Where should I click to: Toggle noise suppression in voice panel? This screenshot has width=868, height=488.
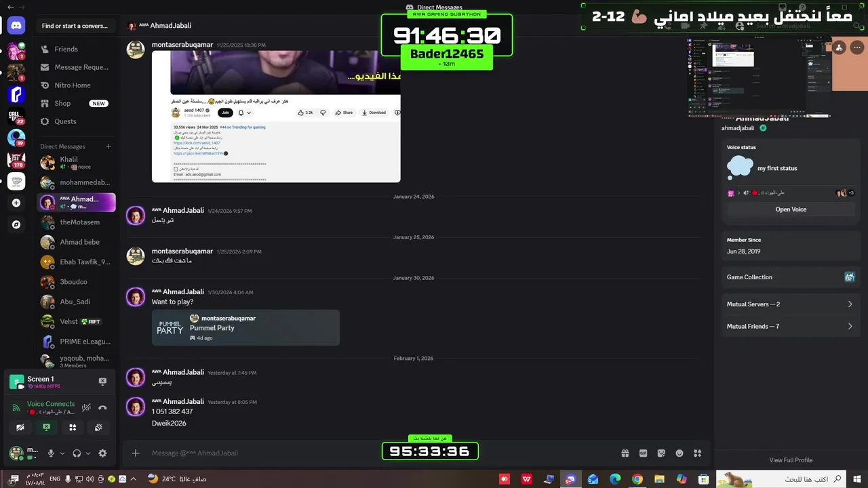tap(86, 407)
